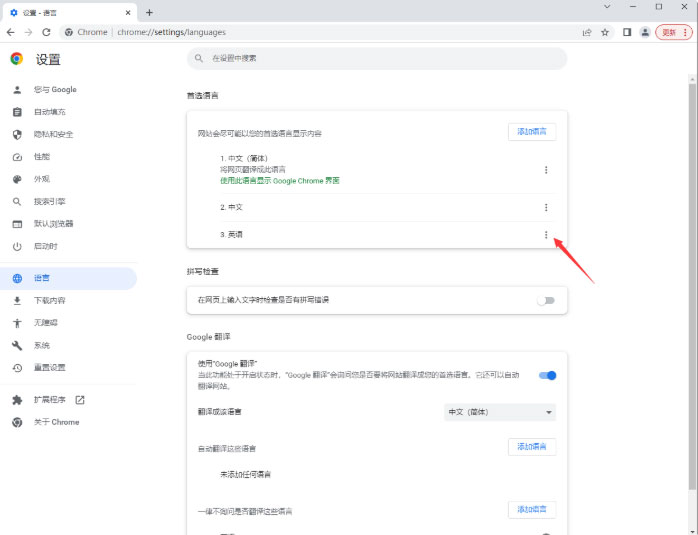Click the speedometer icon for 性能
The height and width of the screenshot is (535, 698).
pos(17,157)
